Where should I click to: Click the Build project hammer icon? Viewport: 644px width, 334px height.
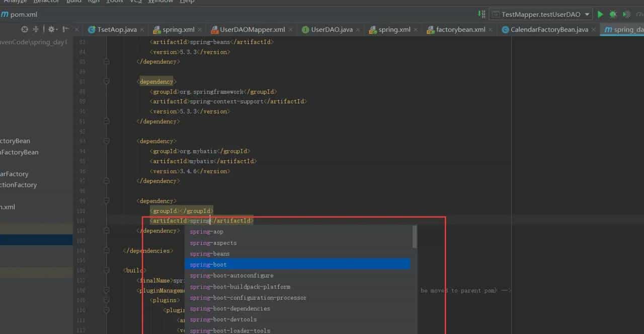[481, 15]
